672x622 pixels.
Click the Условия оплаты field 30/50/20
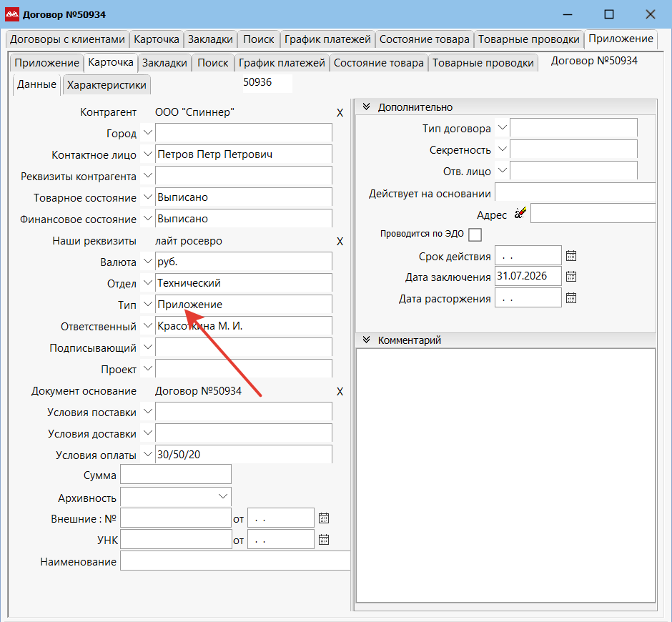point(244,455)
